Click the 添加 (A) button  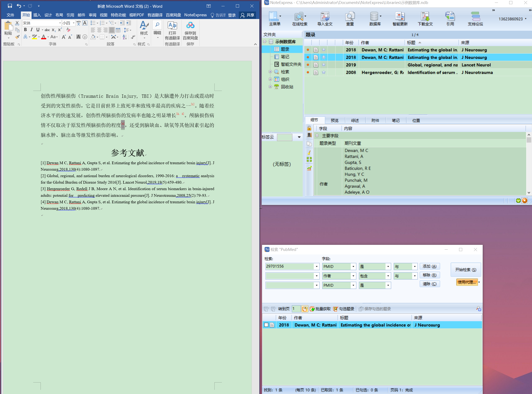tap(429, 266)
